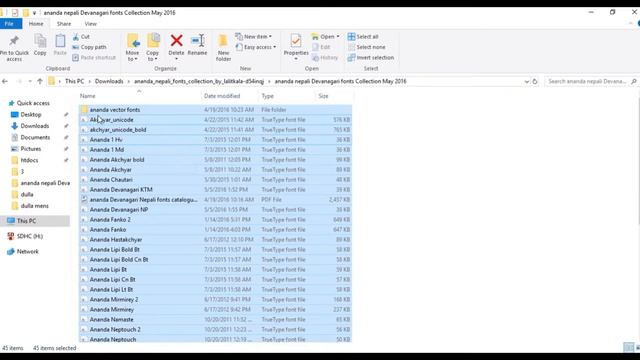Select the Akchyar_unicode font file
The width and height of the screenshot is (640, 360).
tap(216, 120)
